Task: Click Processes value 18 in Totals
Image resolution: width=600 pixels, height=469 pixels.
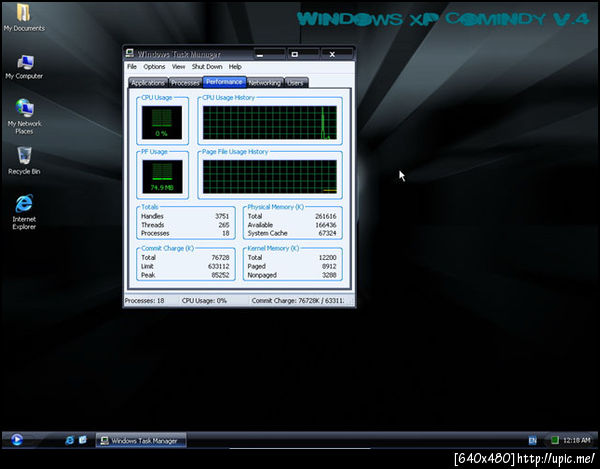Action: pyautogui.click(x=226, y=233)
